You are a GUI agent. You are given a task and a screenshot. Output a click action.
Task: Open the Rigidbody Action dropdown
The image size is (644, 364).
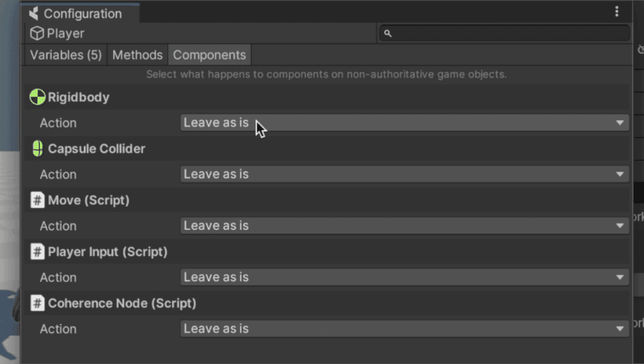pyautogui.click(x=404, y=123)
